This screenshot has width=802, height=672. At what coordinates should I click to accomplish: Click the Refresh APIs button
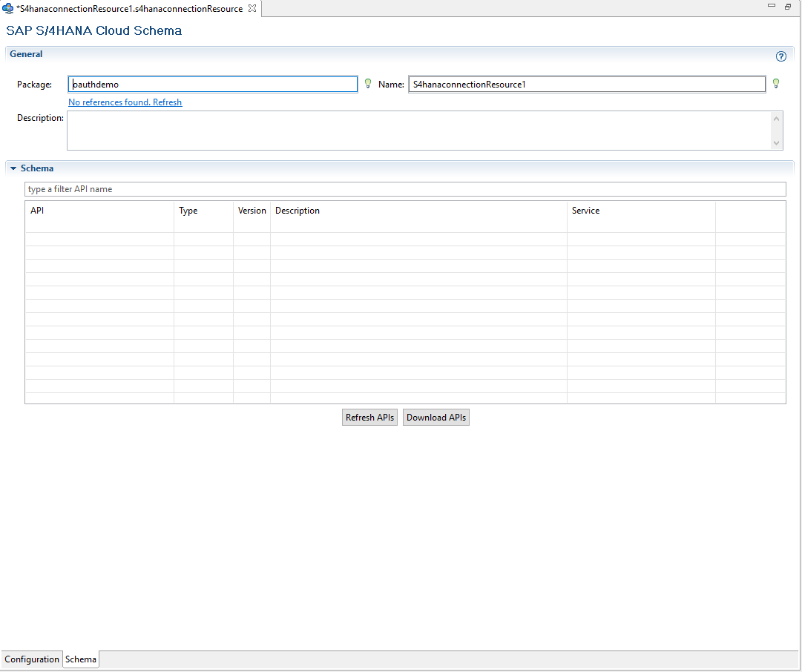point(369,418)
